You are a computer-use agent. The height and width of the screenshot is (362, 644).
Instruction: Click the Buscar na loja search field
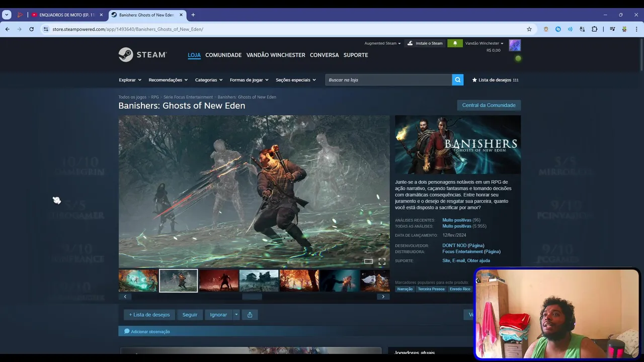point(388,80)
